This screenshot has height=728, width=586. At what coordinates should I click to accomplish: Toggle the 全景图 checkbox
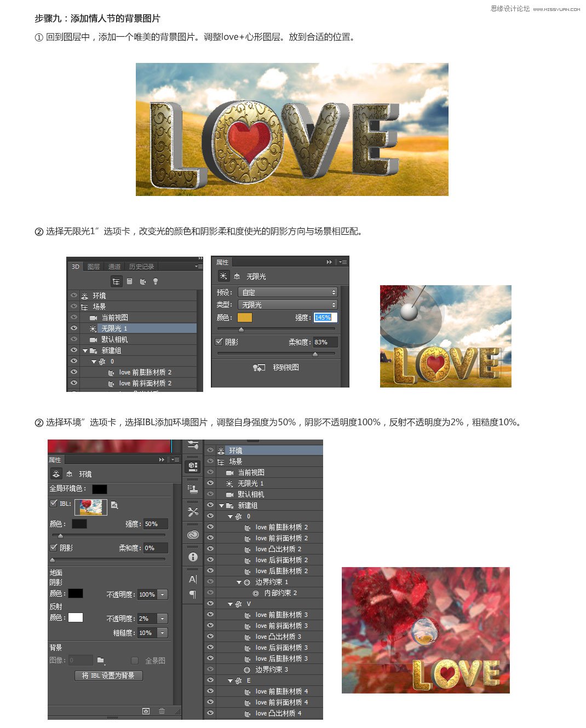pos(135,661)
